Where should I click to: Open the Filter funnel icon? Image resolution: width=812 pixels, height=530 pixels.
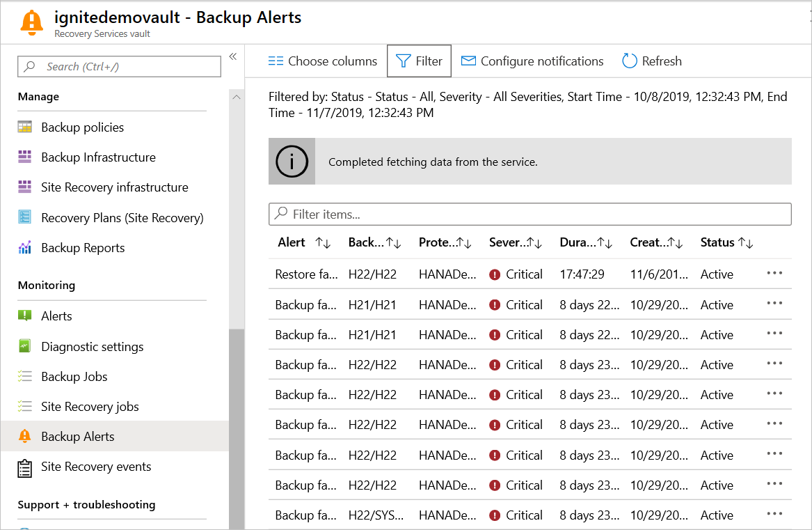[x=404, y=61]
